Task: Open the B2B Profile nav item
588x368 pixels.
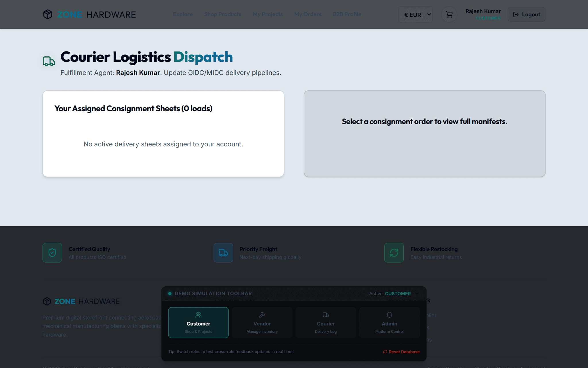Action: [x=347, y=14]
